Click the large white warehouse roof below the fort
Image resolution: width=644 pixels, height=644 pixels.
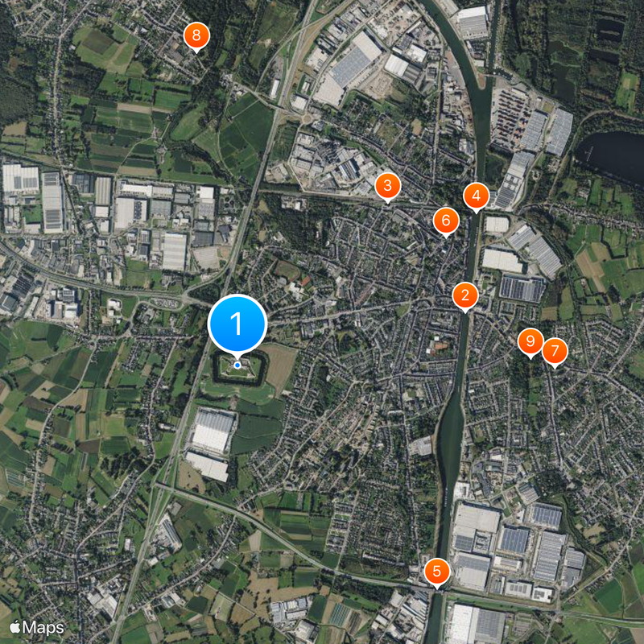pyautogui.click(x=213, y=431)
